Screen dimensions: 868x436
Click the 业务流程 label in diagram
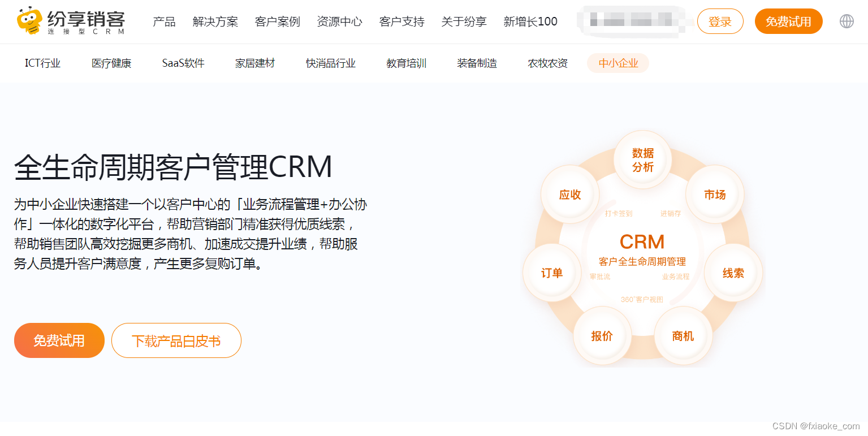(676, 277)
